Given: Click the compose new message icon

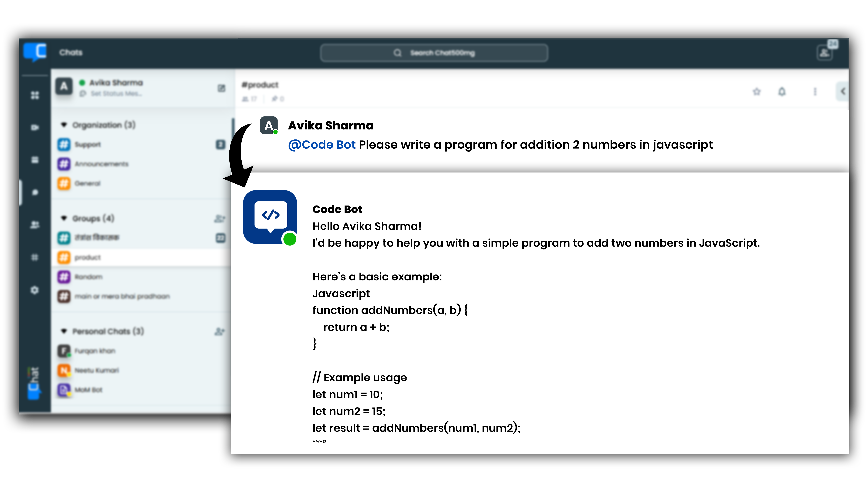Looking at the screenshot, I should tap(221, 88).
